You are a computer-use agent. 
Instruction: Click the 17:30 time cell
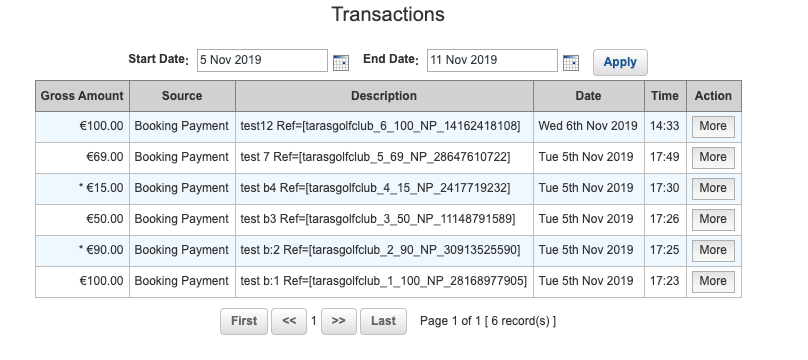(665, 188)
